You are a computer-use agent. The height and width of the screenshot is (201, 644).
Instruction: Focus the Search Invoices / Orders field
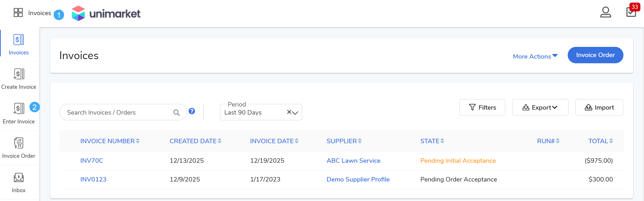[117, 112]
